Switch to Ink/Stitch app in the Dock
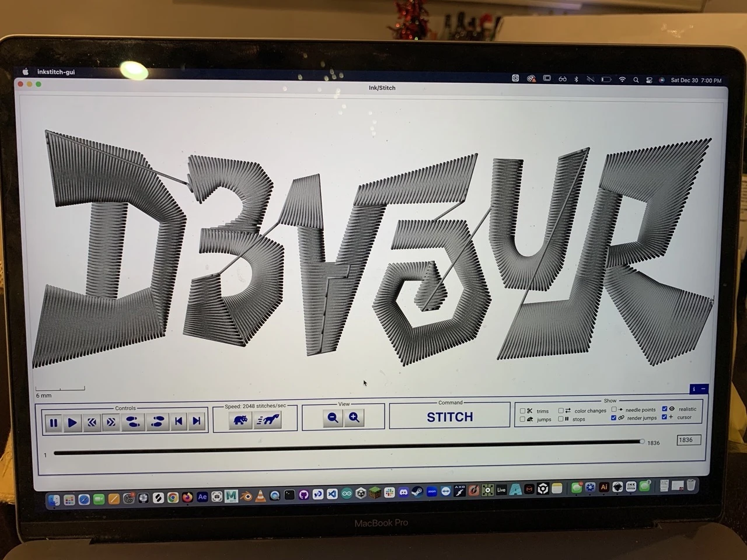Viewport: 747px width, 560px height. (x=631, y=487)
